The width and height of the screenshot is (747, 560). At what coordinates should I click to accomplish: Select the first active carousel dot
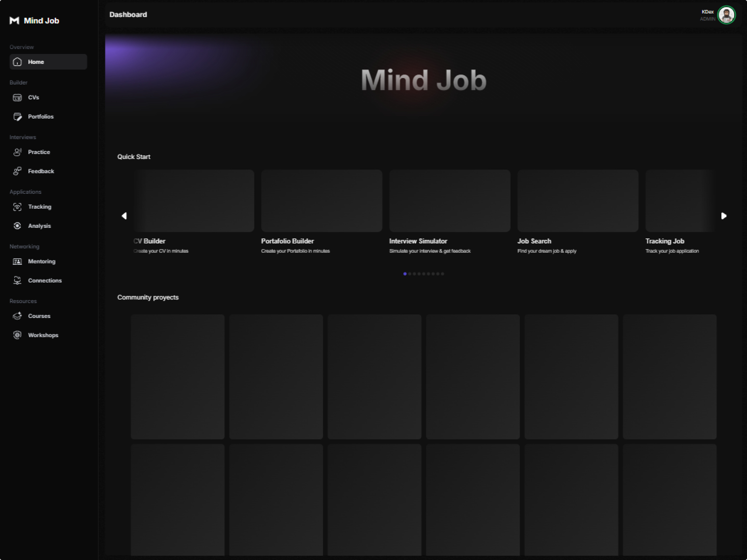pos(405,274)
